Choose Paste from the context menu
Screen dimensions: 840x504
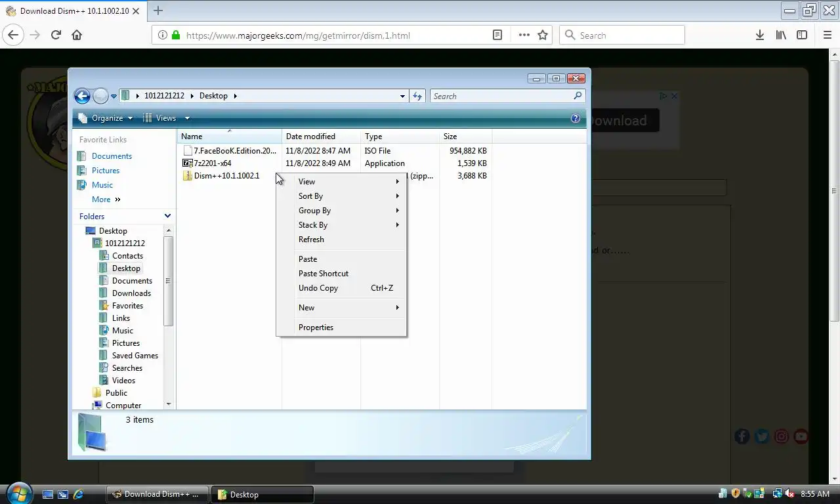click(x=341, y=259)
